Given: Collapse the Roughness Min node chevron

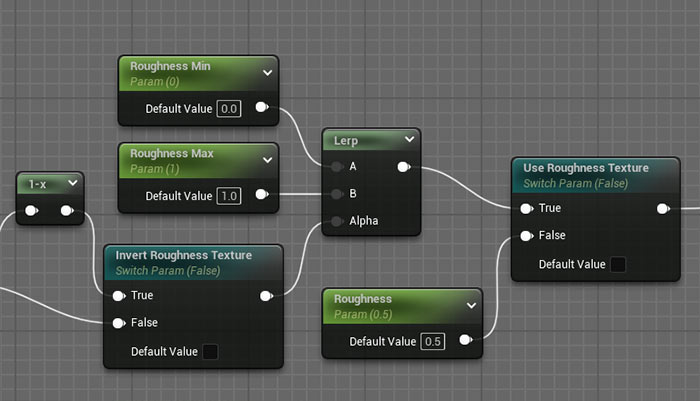Looking at the screenshot, I should coord(266,72).
